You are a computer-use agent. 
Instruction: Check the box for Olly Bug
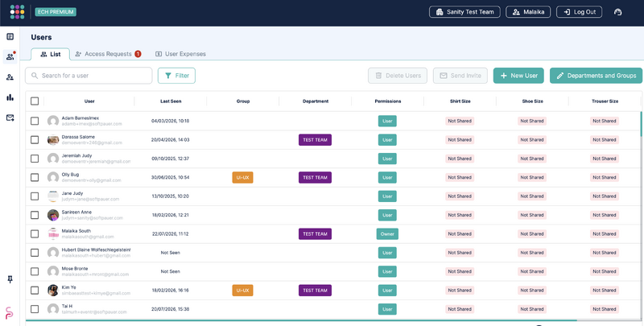click(35, 177)
